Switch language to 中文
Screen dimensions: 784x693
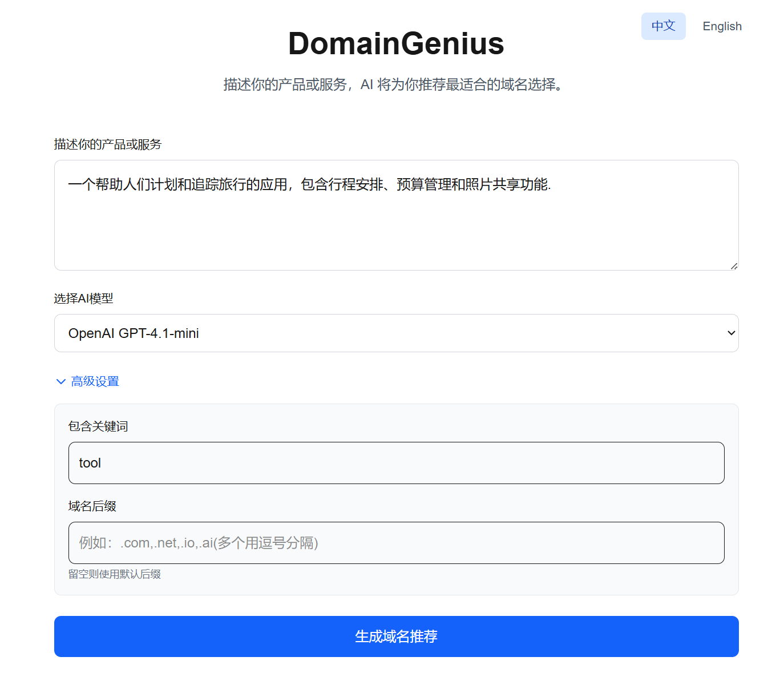click(x=663, y=26)
